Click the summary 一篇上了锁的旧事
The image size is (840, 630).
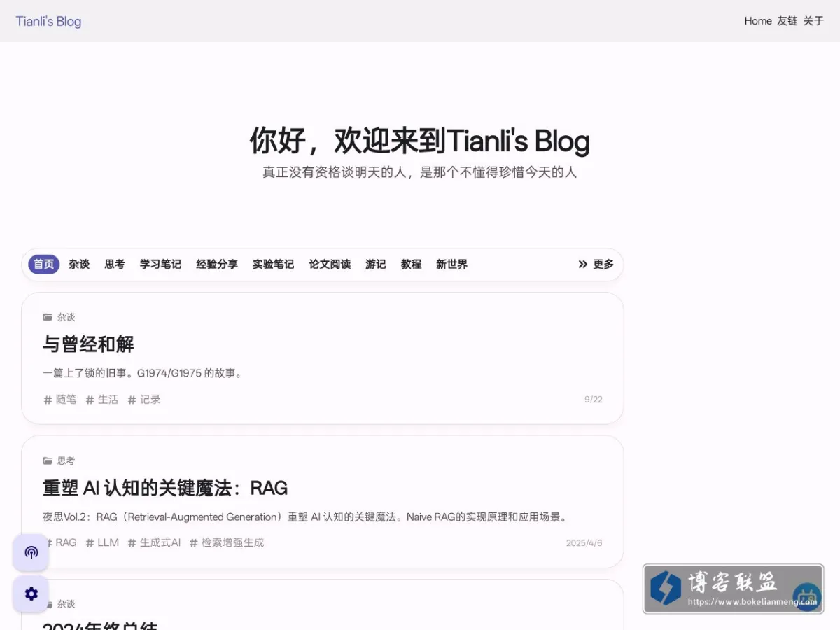tap(143, 374)
